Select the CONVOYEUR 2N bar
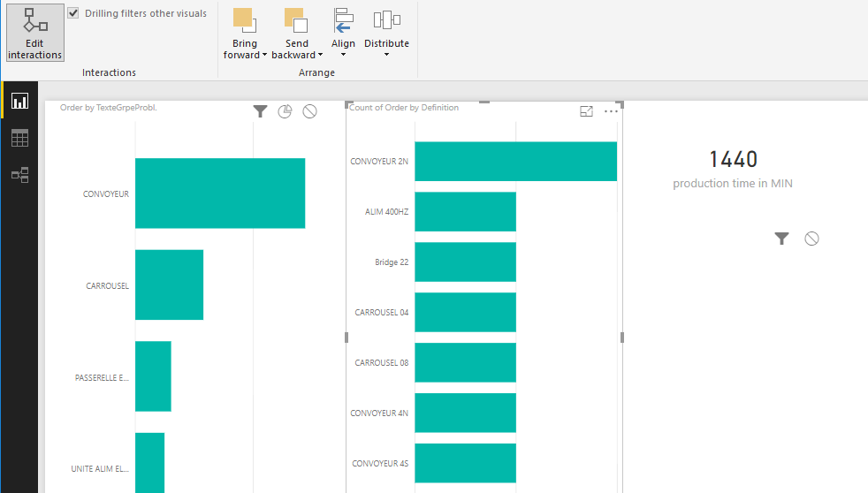 [x=516, y=161]
